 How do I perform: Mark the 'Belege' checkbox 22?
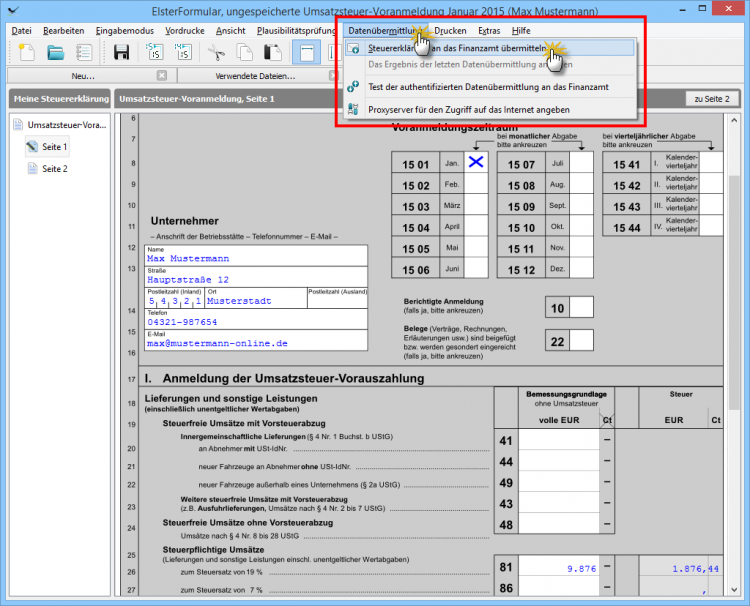tap(581, 342)
